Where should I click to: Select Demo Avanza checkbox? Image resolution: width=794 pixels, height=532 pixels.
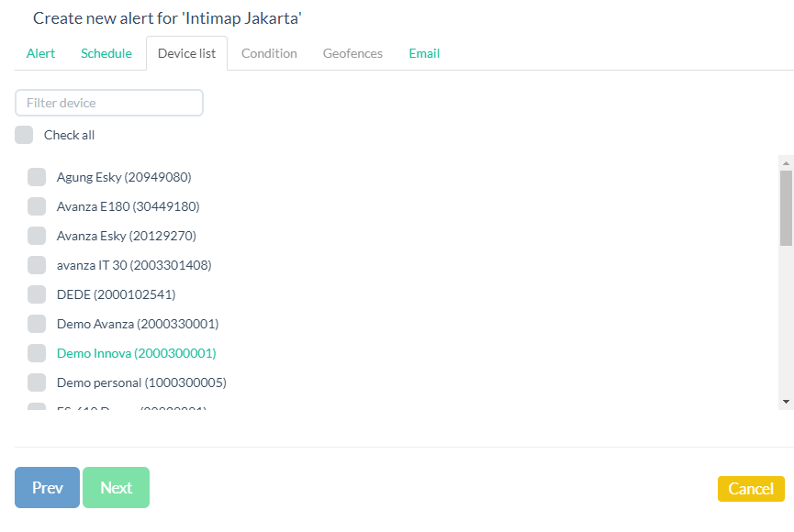click(37, 324)
